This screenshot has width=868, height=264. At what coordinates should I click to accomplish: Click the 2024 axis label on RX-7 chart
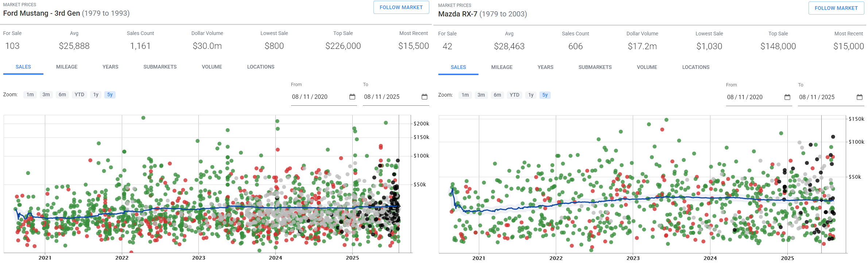click(710, 258)
